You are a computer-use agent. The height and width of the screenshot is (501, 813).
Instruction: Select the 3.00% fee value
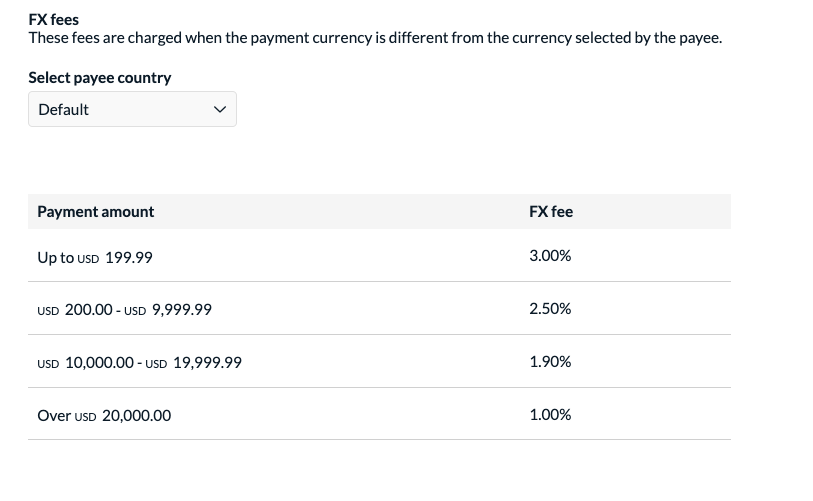(x=550, y=256)
